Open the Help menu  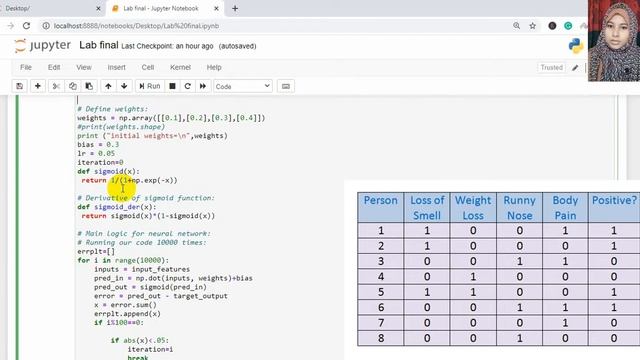click(x=214, y=67)
